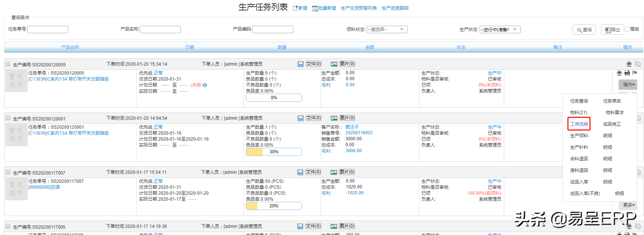Focus the 任务单号 input field

[x=48, y=29]
